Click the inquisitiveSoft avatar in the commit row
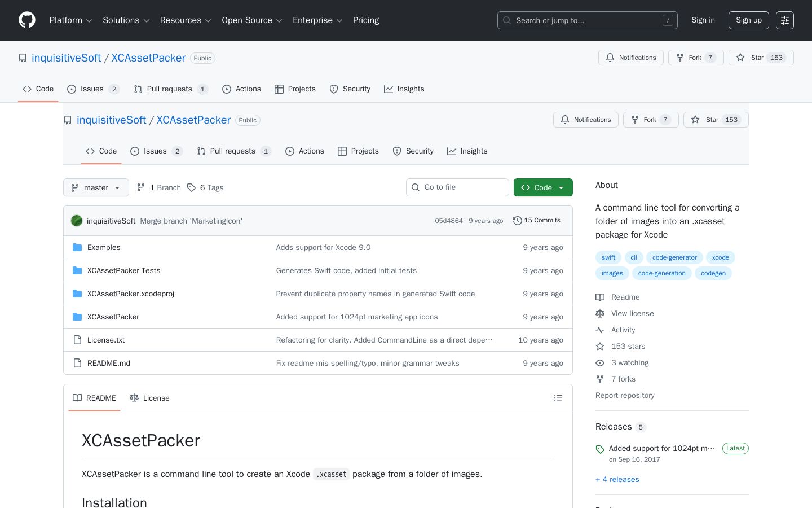 77,221
